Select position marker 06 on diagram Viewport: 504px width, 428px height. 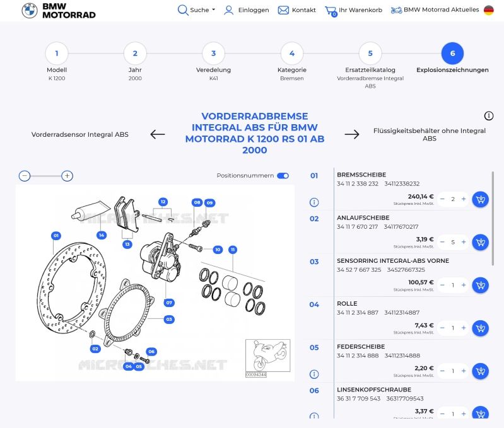click(x=151, y=352)
